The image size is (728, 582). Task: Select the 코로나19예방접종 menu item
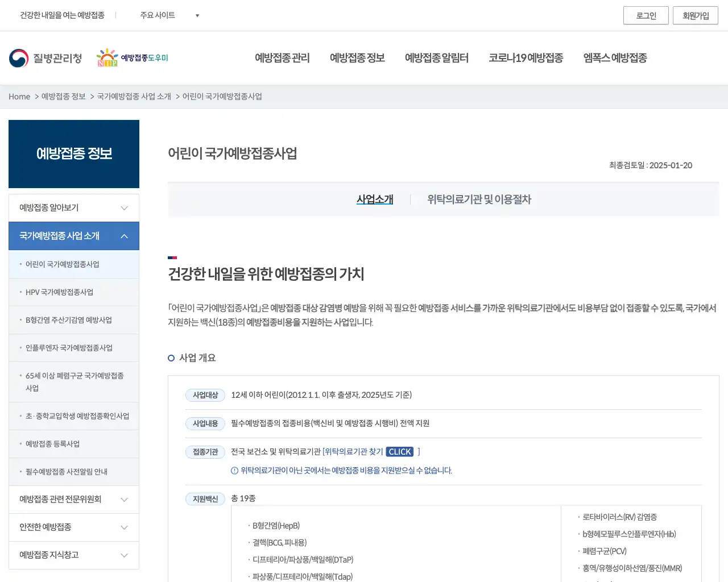click(x=526, y=57)
